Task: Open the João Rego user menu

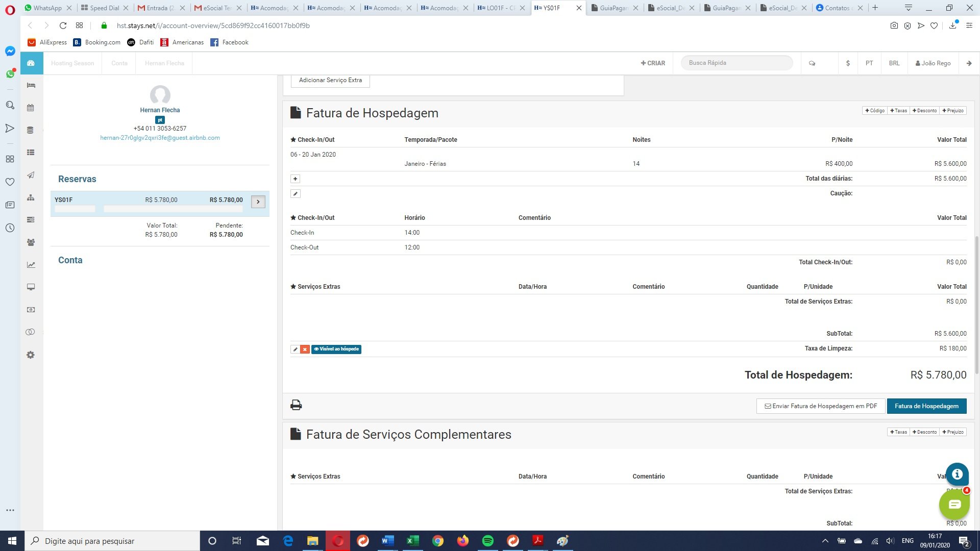Action: coord(933,63)
